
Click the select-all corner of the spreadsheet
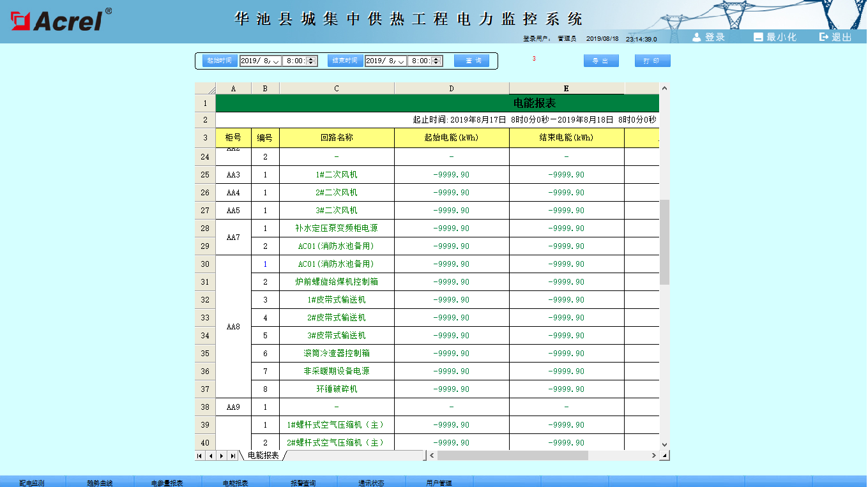[205, 89]
